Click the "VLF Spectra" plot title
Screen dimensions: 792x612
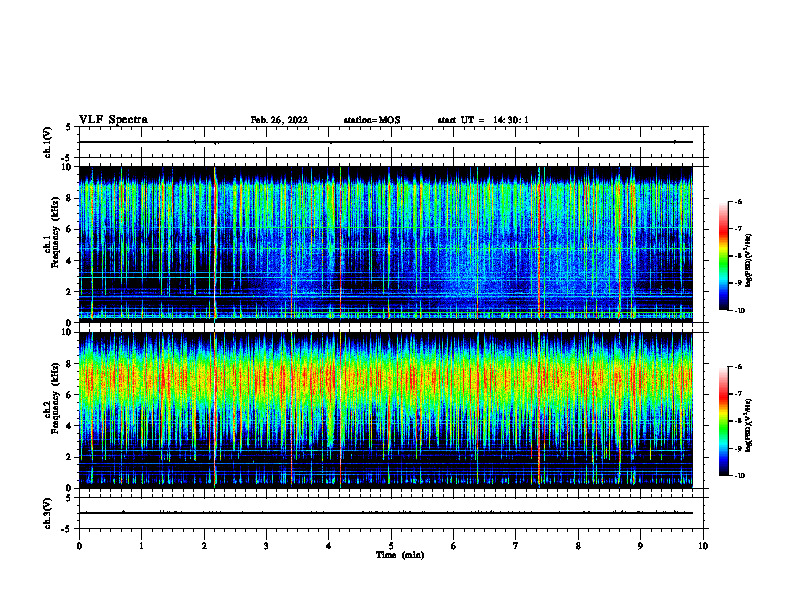pyautogui.click(x=113, y=120)
